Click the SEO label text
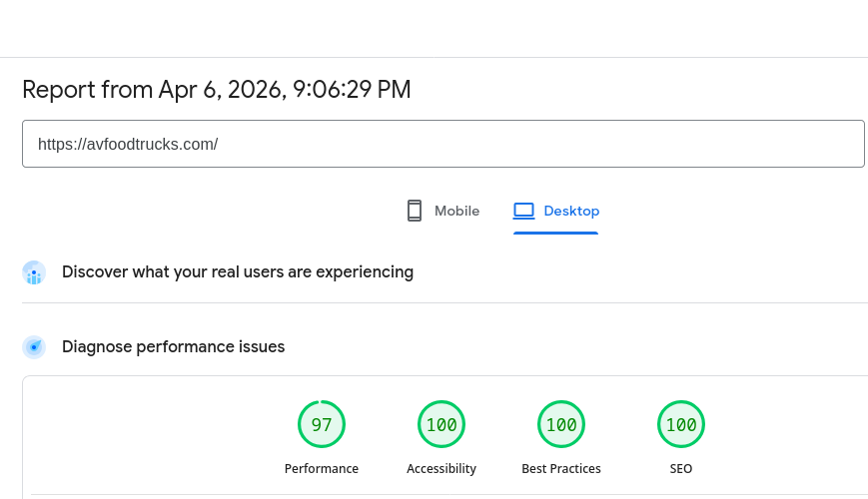This screenshot has height=499, width=868. point(681,469)
